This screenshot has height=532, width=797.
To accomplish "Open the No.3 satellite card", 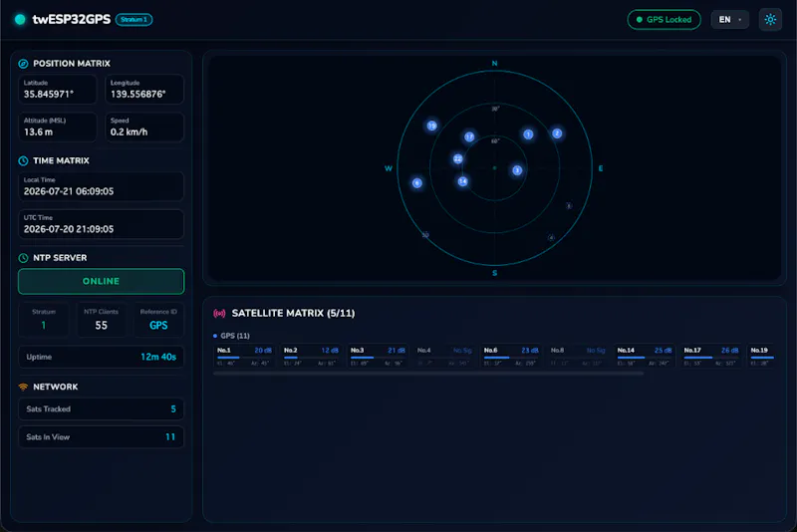I will pyautogui.click(x=378, y=357).
